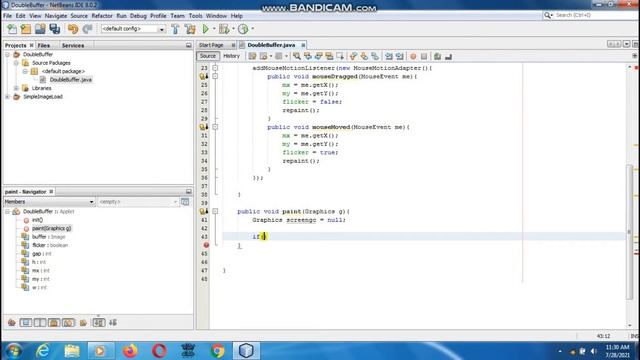Click the Open Project toolbar icon
Viewport: 640px width, 360px height.
[x=40, y=29]
